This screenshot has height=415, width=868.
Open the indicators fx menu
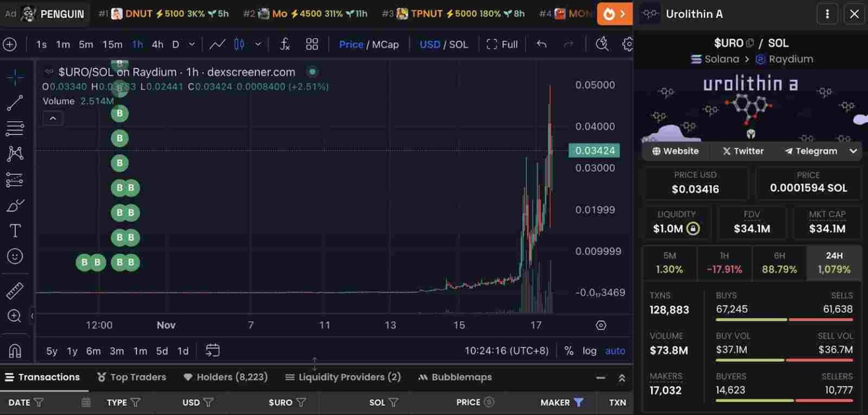point(285,44)
